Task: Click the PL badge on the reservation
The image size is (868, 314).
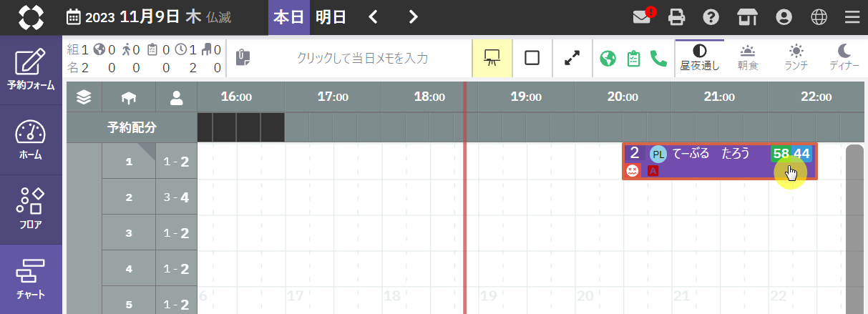Action: pos(658,154)
